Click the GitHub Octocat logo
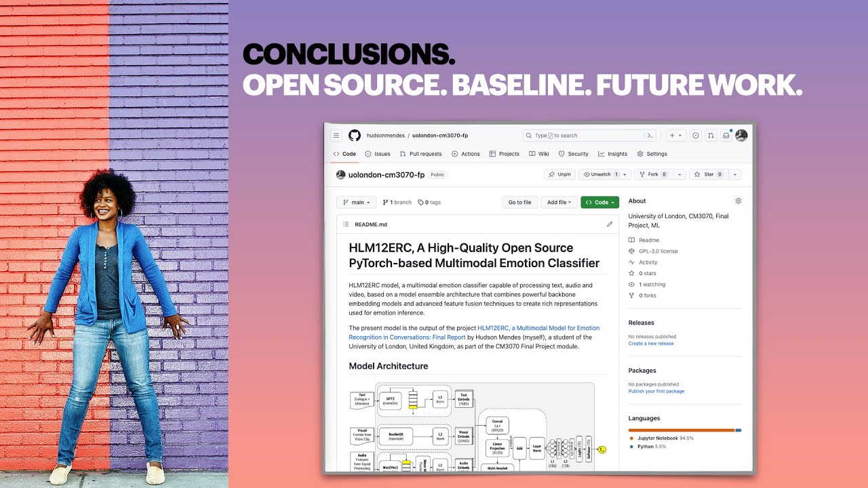 (355, 136)
